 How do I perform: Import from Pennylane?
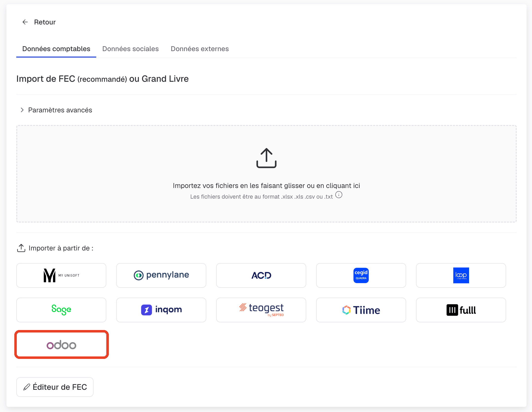click(161, 275)
